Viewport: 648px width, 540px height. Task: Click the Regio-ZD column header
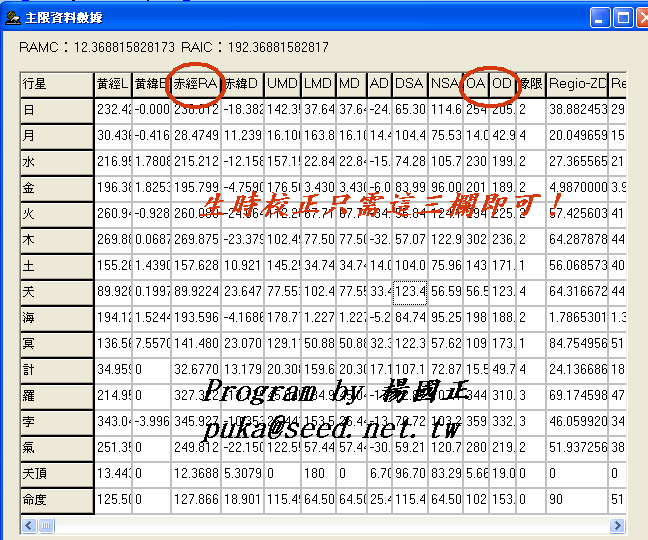click(576, 84)
